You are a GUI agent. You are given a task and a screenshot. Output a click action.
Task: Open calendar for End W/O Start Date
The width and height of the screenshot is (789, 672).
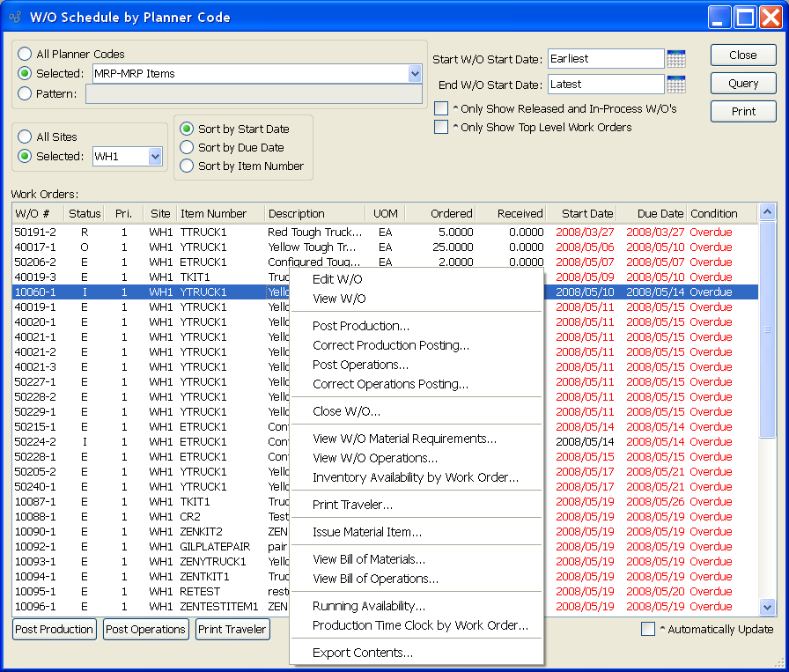point(675,85)
